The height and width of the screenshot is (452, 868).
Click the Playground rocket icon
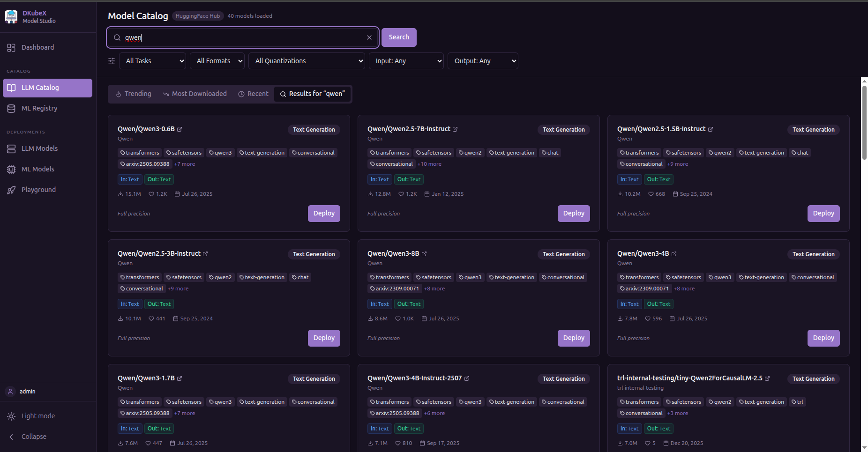11,190
